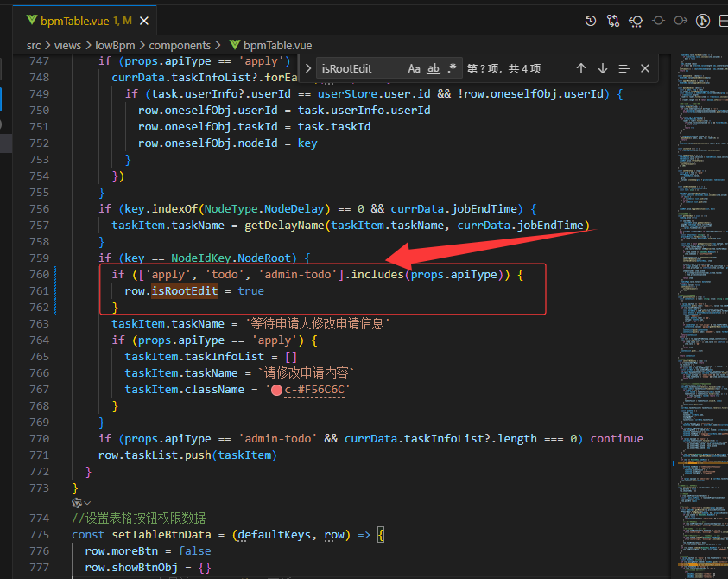Go to previous search match arrow
The width and height of the screenshot is (728, 579).
(x=581, y=68)
